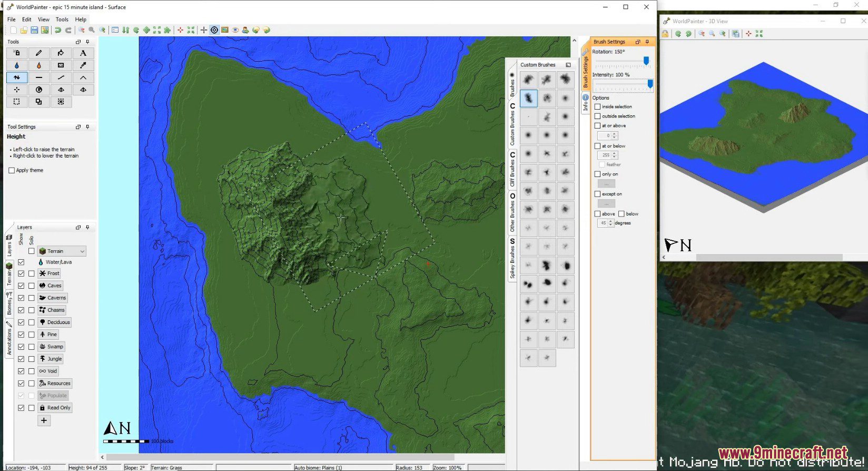This screenshot has height=471, width=868.
Task: Toggle the contour lines toolbar icon
Action: [x=214, y=30]
